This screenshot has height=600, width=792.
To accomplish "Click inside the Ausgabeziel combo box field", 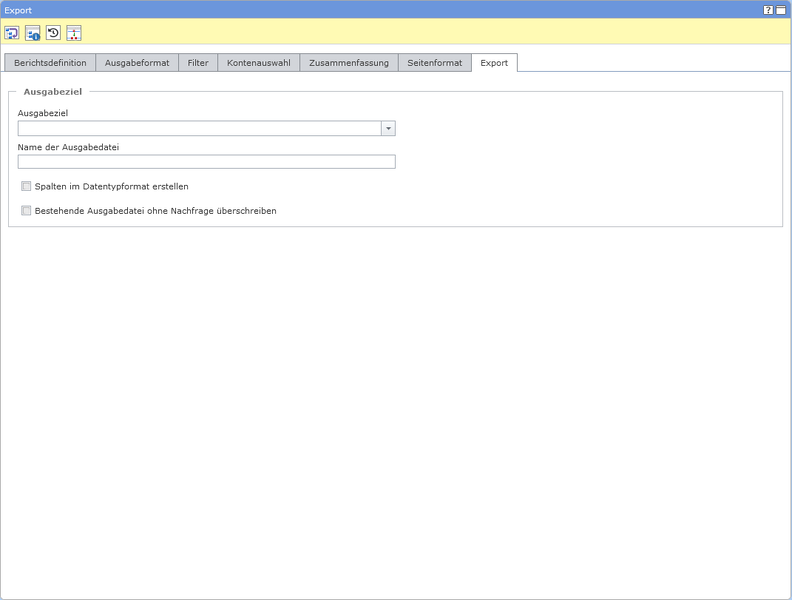I will [199, 128].
